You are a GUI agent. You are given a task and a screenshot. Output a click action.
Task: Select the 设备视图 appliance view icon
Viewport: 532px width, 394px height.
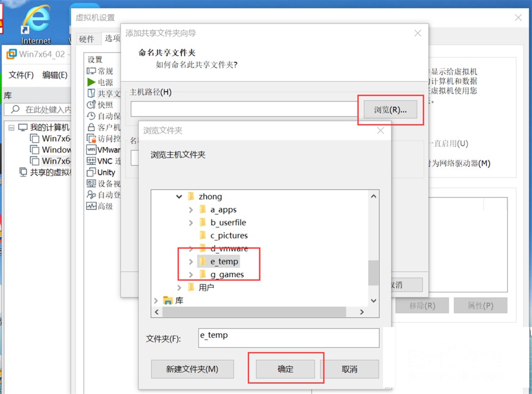[x=91, y=183]
